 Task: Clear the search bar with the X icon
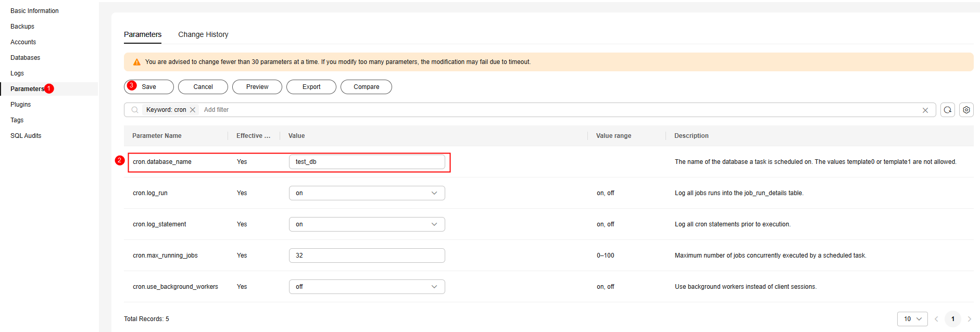925,110
